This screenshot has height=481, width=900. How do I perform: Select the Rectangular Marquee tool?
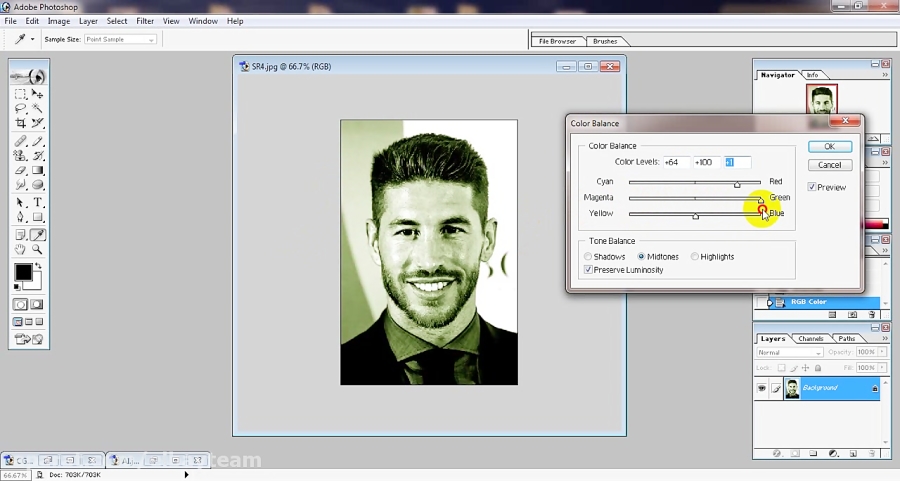(x=21, y=94)
